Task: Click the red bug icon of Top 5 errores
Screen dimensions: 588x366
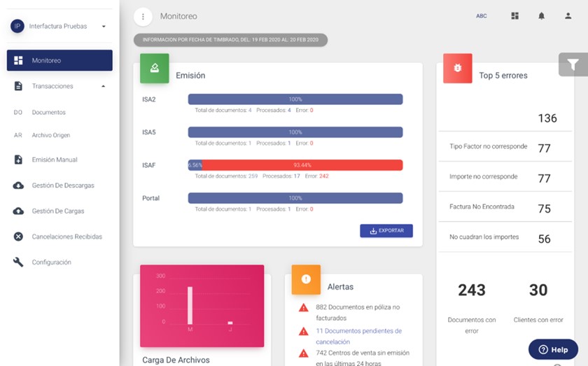Action: click(458, 69)
